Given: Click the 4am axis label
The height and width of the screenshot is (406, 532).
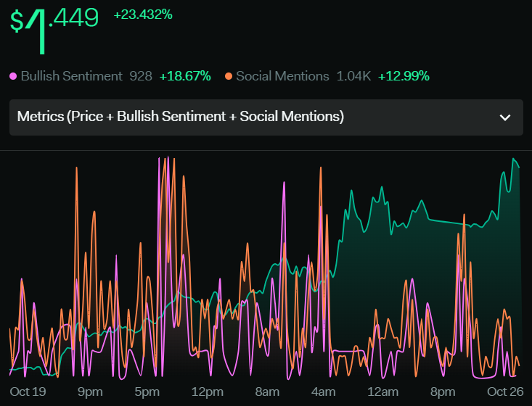Looking at the screenshot, I should point(324,391).
